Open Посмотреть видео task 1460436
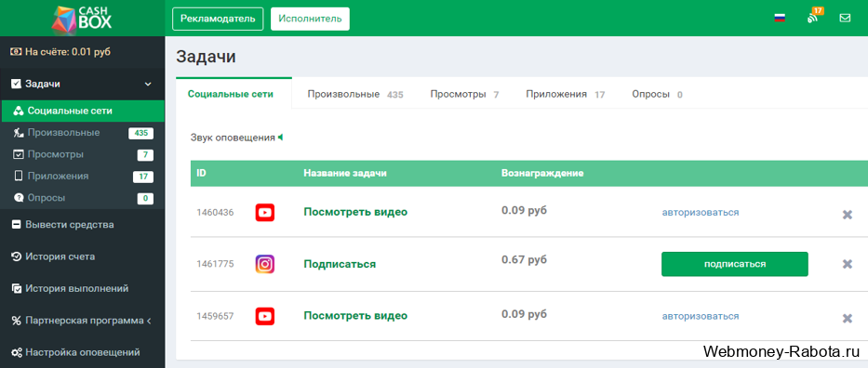The image size is (868, 368). point(355,212)
